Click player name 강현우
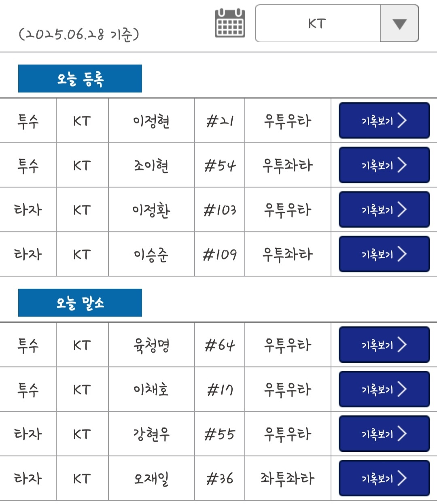Image resolution: width=437 pixels, height=504 pixels. [x=151, y=434]
